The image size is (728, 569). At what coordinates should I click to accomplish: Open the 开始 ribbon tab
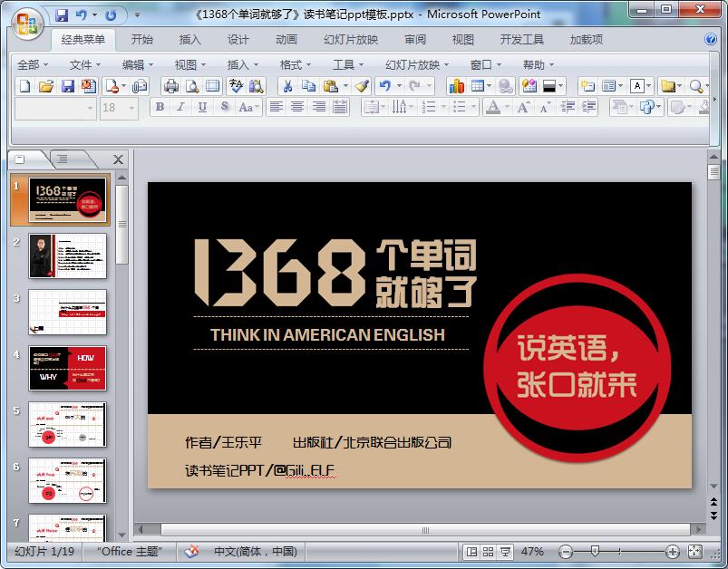click(x=142, y=40)
